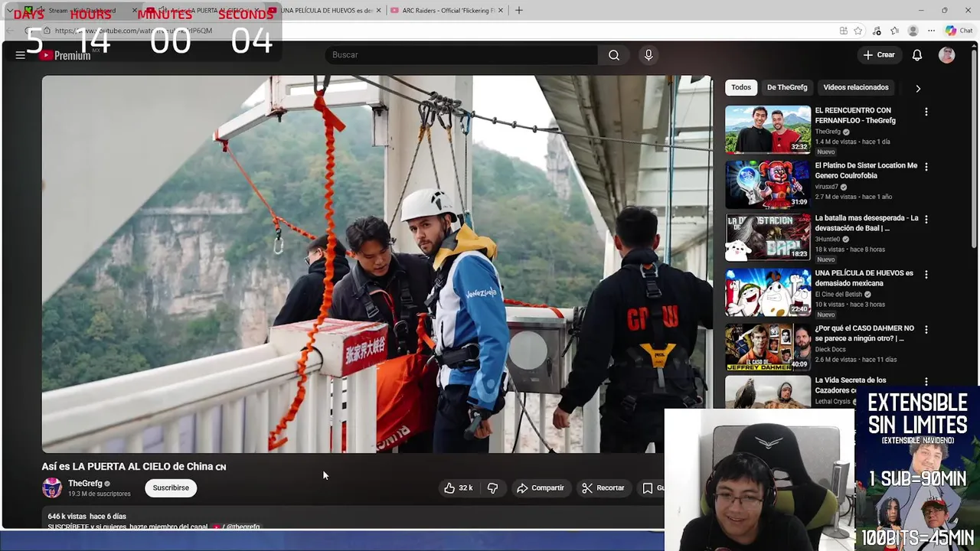Open the Copilot Chat button

tap(959, 31)
